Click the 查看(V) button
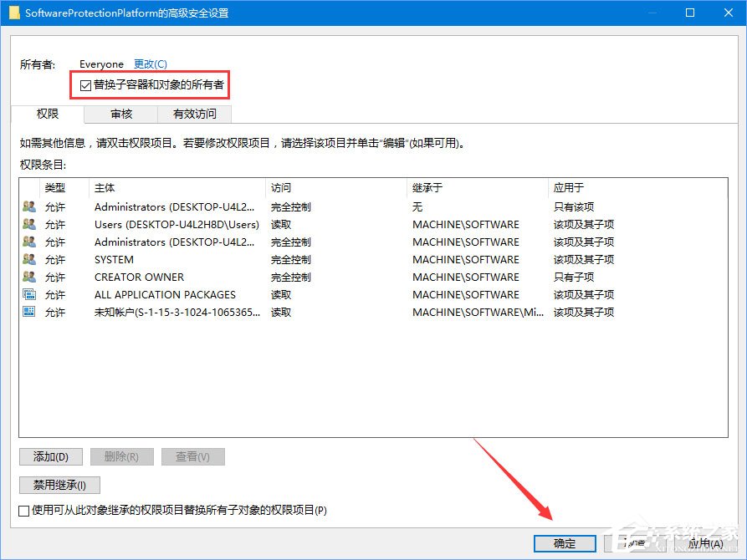This screenshot has height=560, width=747. coord(192,456)
